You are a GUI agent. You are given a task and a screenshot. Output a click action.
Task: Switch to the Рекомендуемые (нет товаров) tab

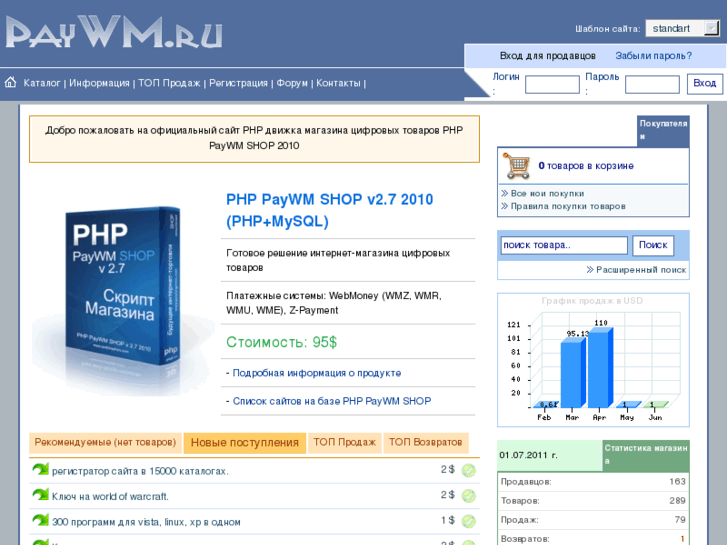pos(105,442)
